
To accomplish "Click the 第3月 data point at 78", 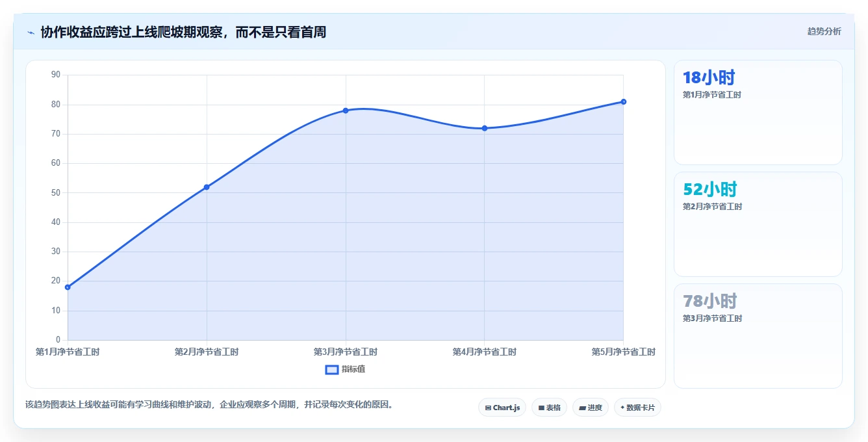I will coord(346,110).
